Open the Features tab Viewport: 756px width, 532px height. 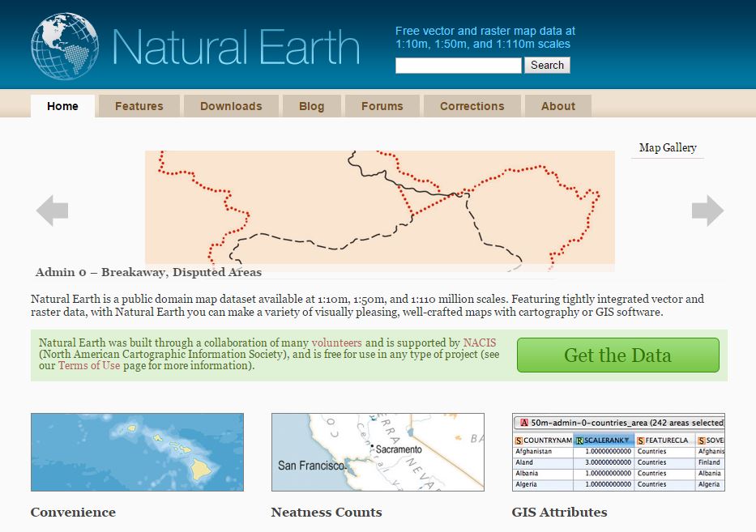pyautogui.click(x=139, y=106)
